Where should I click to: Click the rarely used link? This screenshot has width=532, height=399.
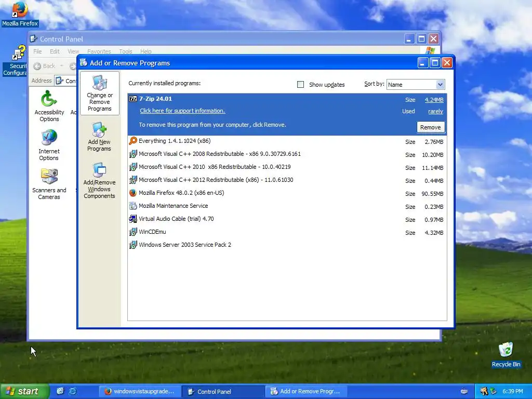[435, 111]
